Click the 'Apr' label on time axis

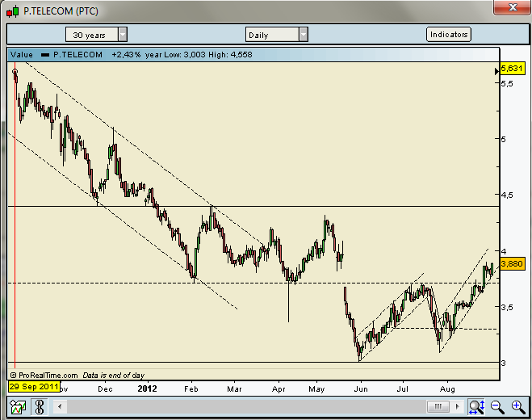[x=279, y=389]
